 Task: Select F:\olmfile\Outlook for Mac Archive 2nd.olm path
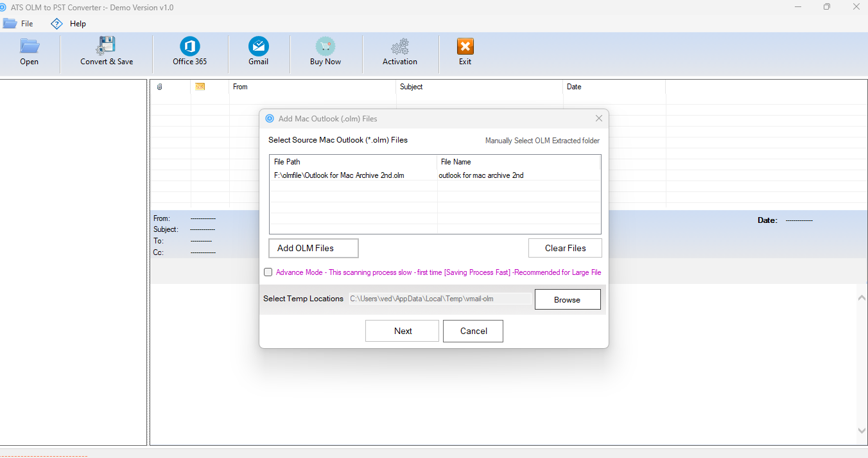click(339, 175)
